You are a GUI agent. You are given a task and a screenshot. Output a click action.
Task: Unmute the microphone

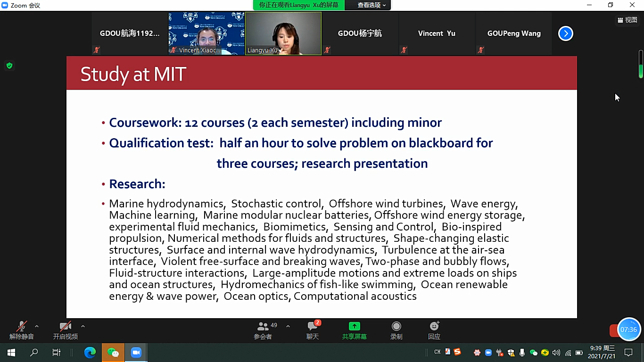21,327
